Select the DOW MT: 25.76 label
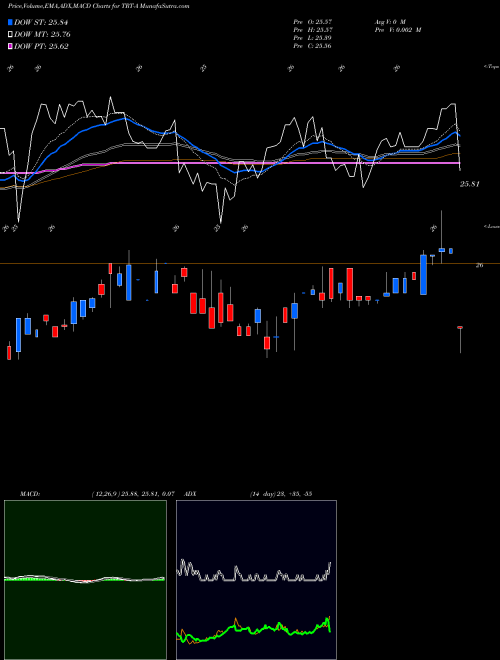The width and height of the screenshot is (500, 660). tap(42, 35)
